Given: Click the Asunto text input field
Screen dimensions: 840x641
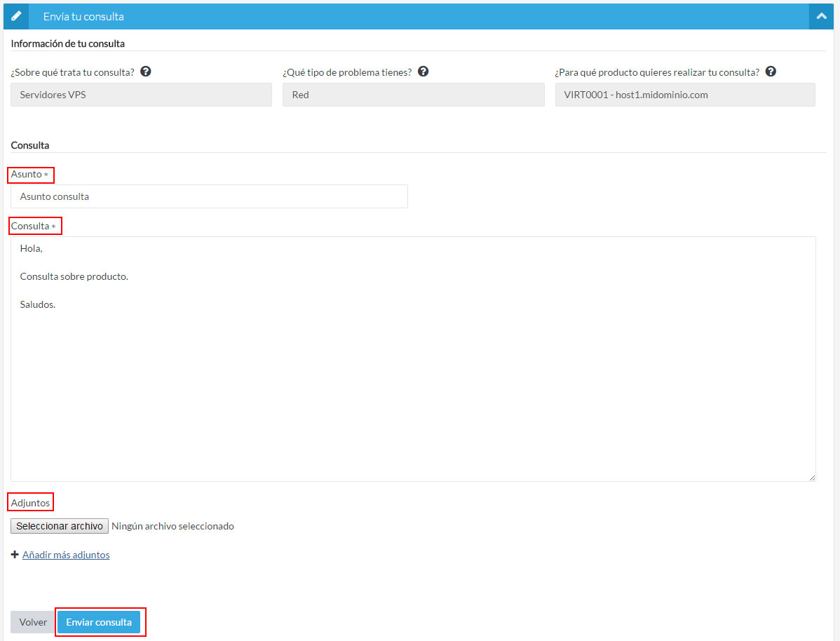Looking at the screenshot, I should [209, 196].
